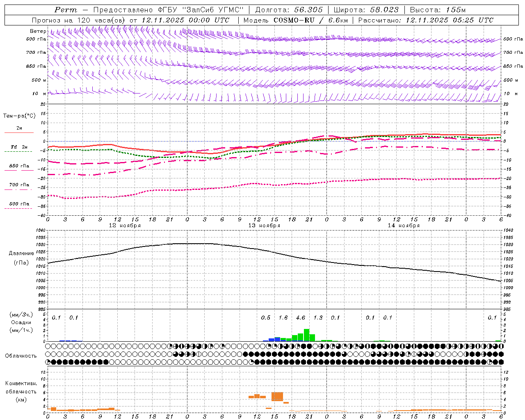Viewport: 525px width, 420px height.
Task: Click the "(мм/3ч.)" precipitation unit label
Action: 21,315
